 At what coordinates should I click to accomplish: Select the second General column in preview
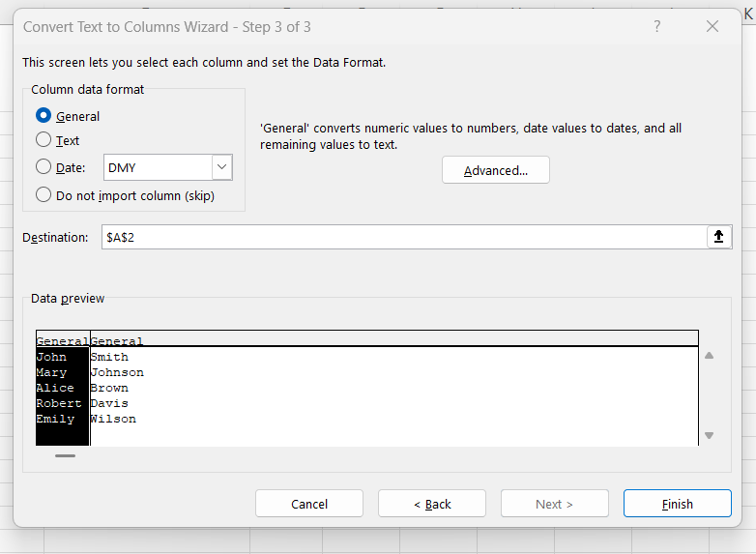(x=117, y=340)
